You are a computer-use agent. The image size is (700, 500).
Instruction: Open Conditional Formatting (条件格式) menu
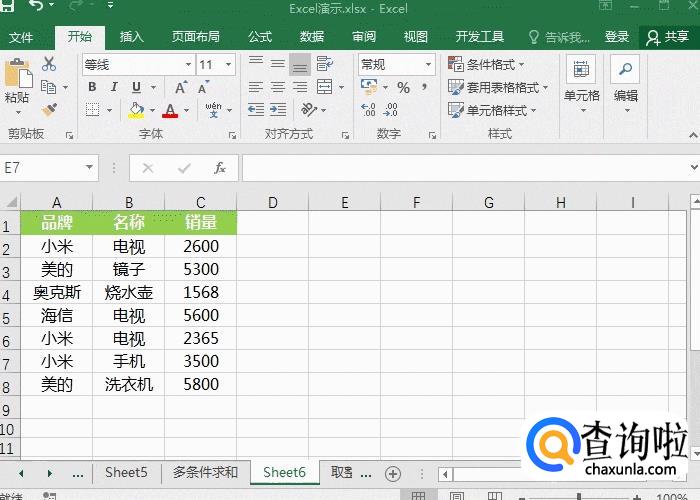click(486, 64)
